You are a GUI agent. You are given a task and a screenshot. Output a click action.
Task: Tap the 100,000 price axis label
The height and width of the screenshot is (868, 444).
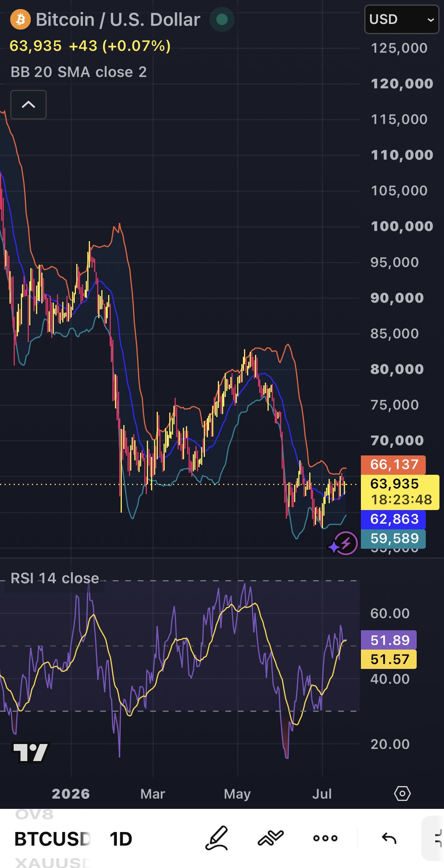coord(402,226)
